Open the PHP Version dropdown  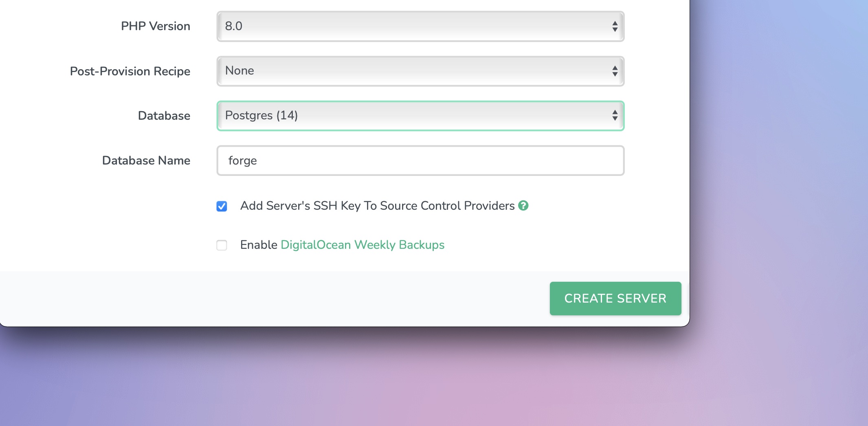click(x=420, y=26)
